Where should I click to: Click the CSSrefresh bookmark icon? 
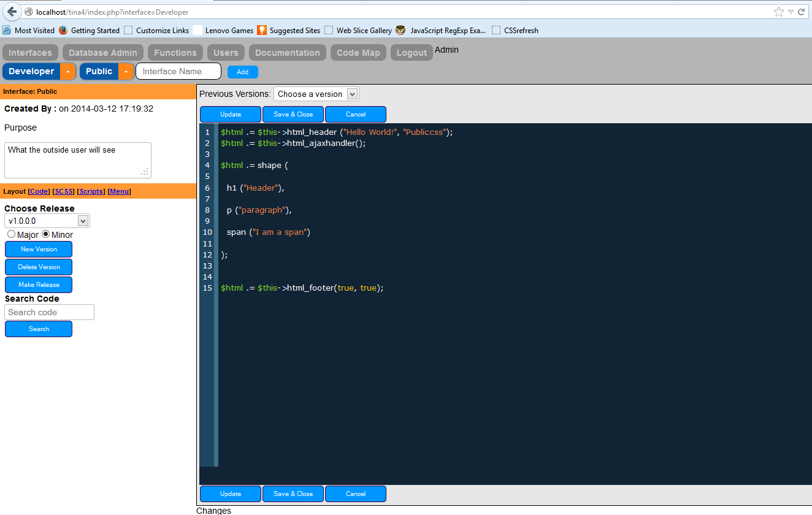pyautogui.click(x=495, y=30)
